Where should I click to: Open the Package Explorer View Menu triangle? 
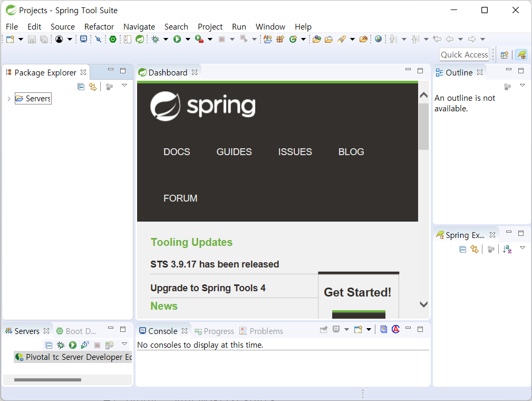[124, 85]
